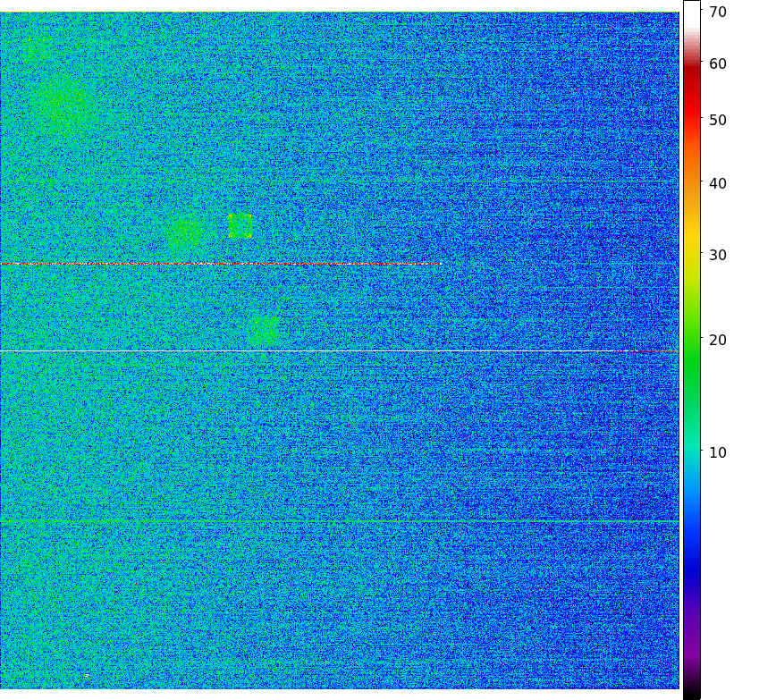This screenshot has height=700, width=776.
Task: Click the colorbar label 40
Action: 718,183
